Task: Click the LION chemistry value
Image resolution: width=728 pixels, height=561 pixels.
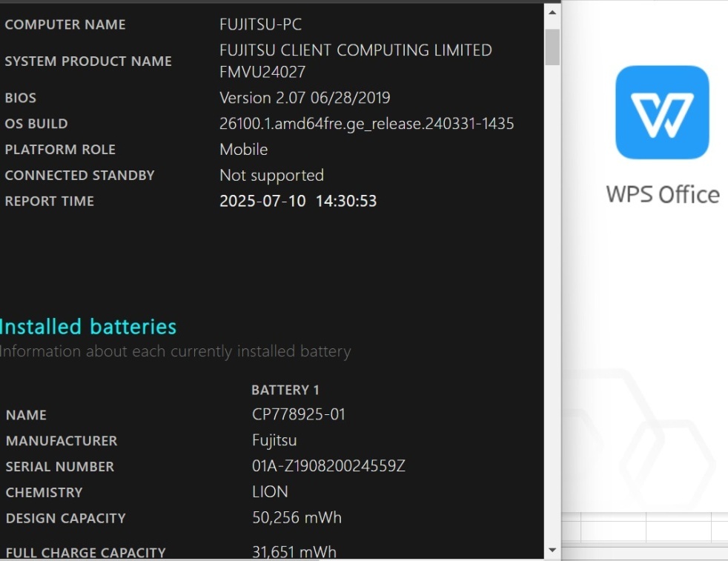Action: click(x=270, y=492)
